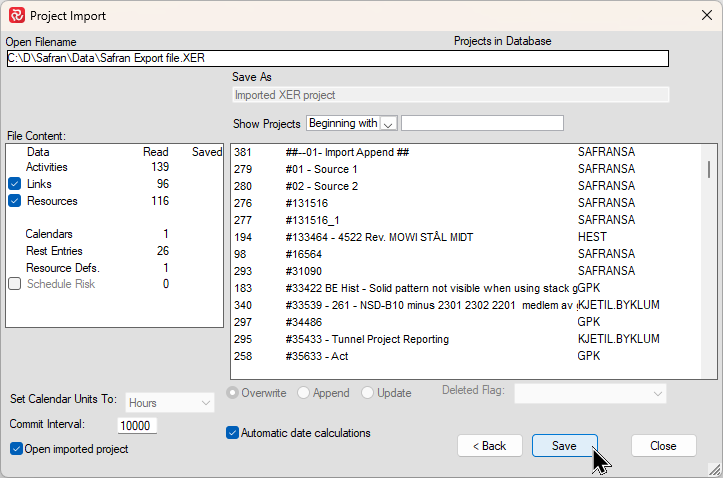Click the Show Projects filter text box
Image resolution: width=723 pixels, height=478 pixels.
click(482, 123)
